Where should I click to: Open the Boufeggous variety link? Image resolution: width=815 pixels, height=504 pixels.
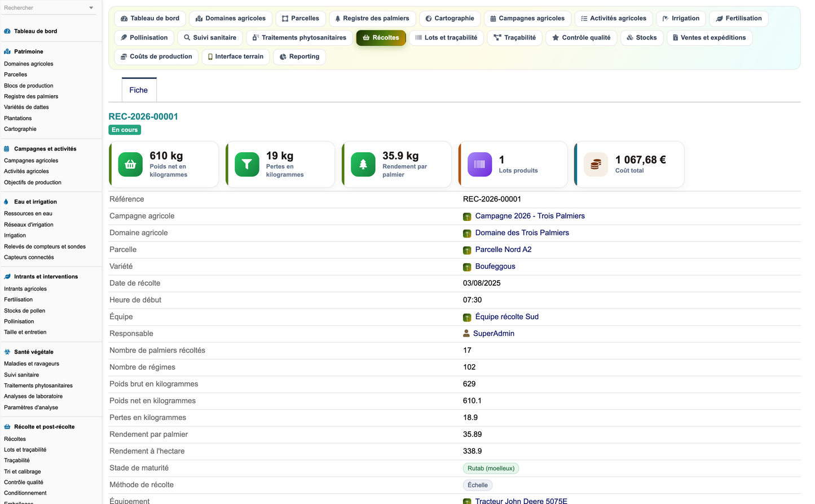click(495, 267)
